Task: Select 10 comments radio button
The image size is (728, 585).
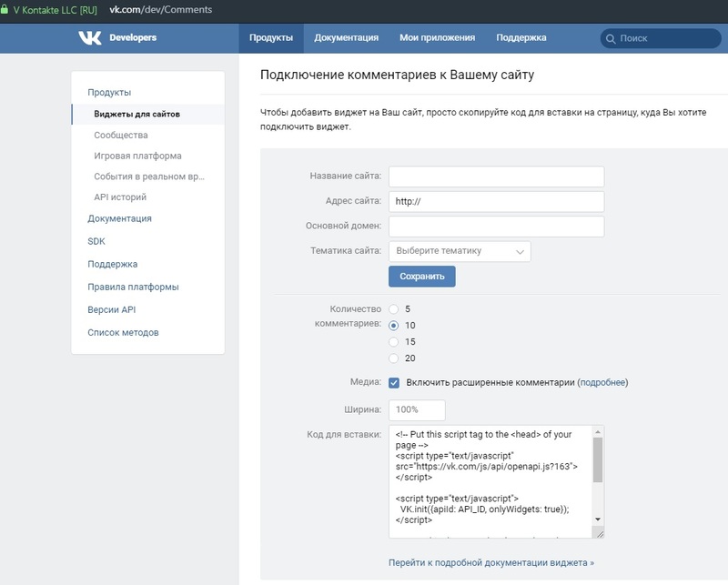Action: coord(394,326)
